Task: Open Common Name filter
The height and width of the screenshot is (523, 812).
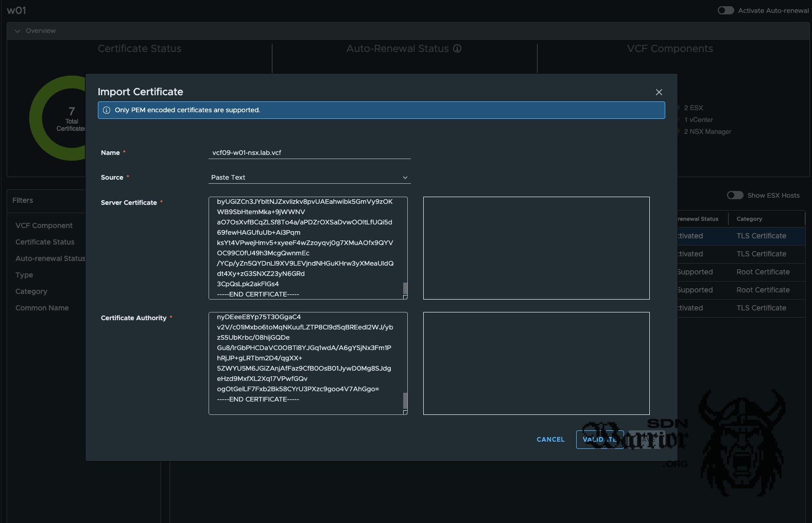Action: (x=42, y=308)
